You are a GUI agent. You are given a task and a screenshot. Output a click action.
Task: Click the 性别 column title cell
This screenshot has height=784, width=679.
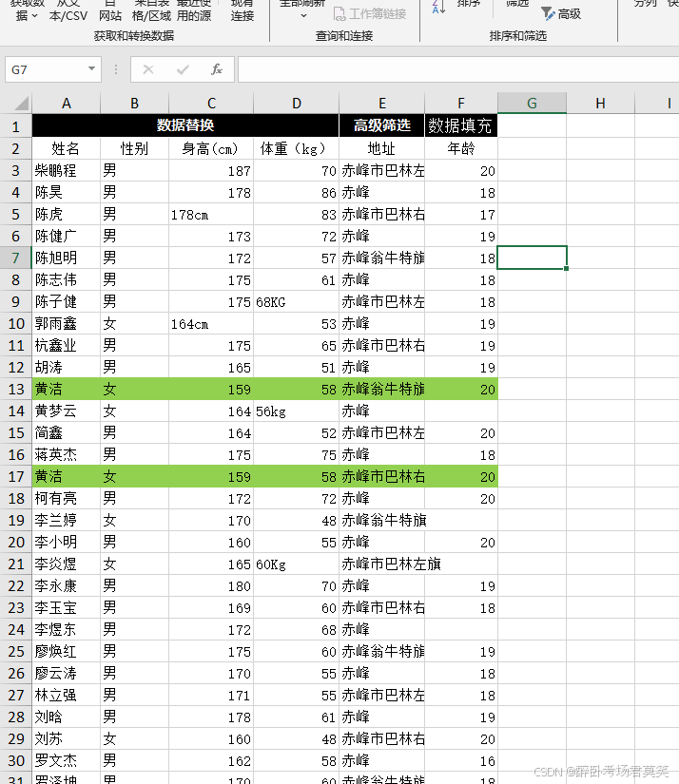pos(134,148)
